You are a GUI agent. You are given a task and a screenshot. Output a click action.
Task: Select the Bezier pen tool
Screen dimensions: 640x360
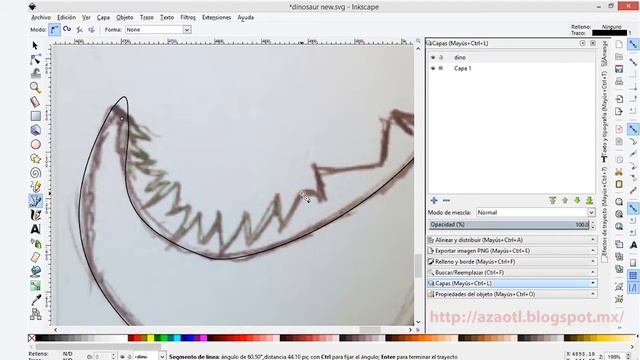(35, 201)
